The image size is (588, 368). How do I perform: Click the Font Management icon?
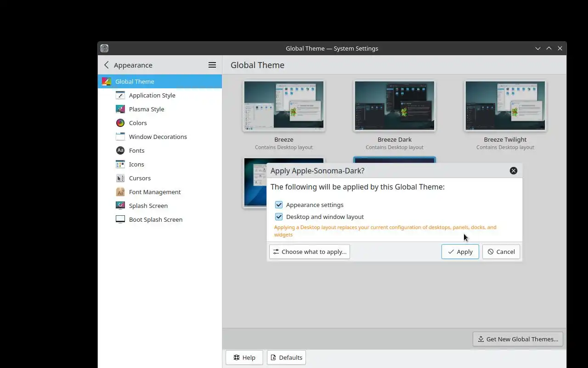pyautogui.click(x=120, y=192)
